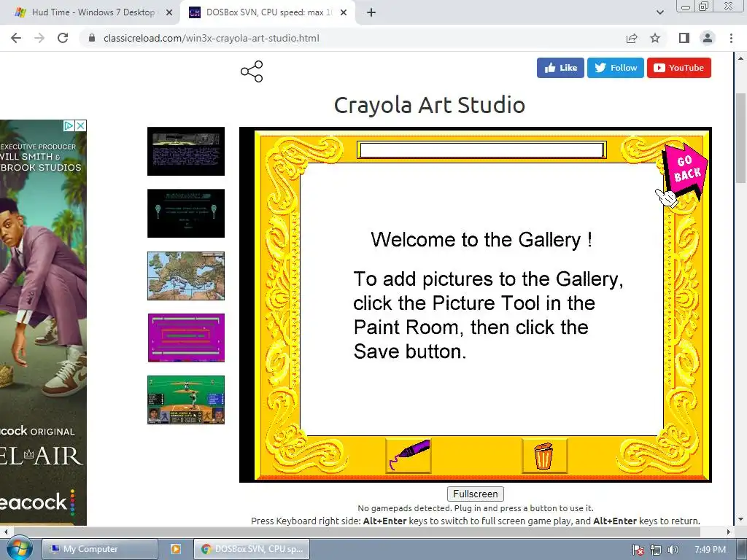The height and width of the screenshot is (560, 747).
Task: Open the Europe map game thumbnail
Action: click(x=186, y=276)
